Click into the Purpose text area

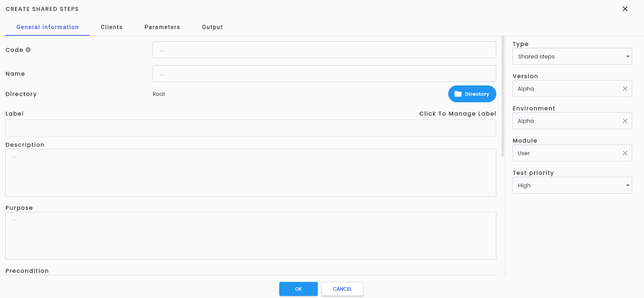(251, 236)
